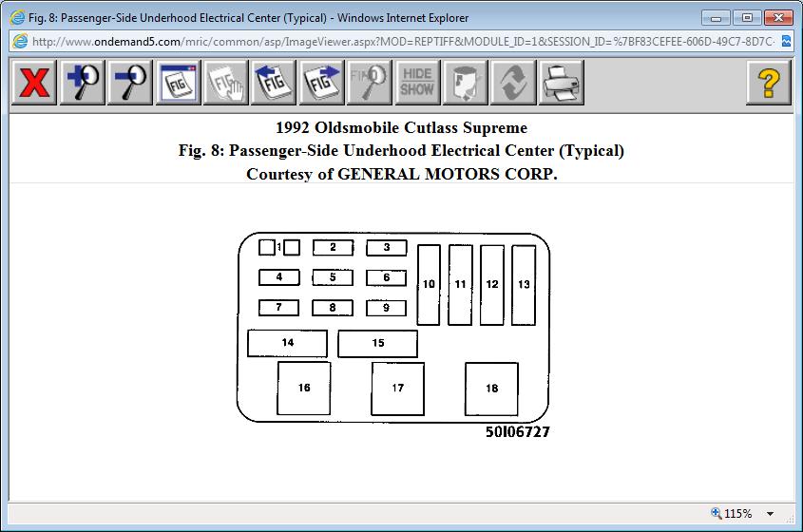Toggle the HIDE SHOW button

[x=417, y=83]
